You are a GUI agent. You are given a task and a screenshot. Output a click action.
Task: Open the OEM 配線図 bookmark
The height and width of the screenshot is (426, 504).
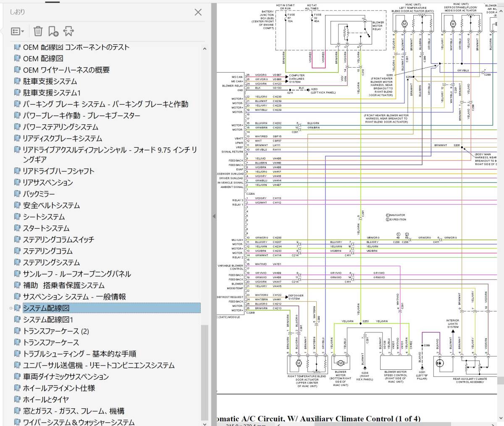[x=43, y=58]
